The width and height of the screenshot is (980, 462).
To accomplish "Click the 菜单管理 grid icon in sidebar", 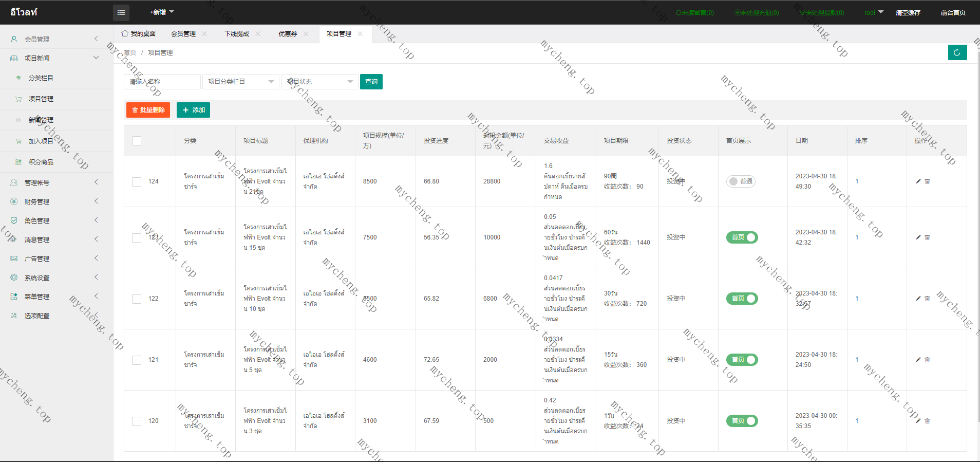I will point(14,297).
